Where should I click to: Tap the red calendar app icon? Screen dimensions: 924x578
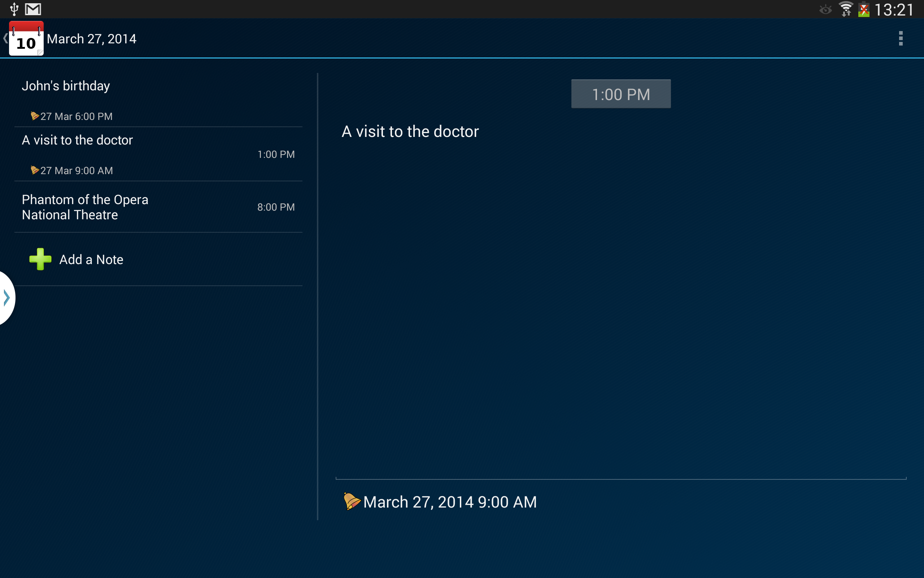[26, 39]
